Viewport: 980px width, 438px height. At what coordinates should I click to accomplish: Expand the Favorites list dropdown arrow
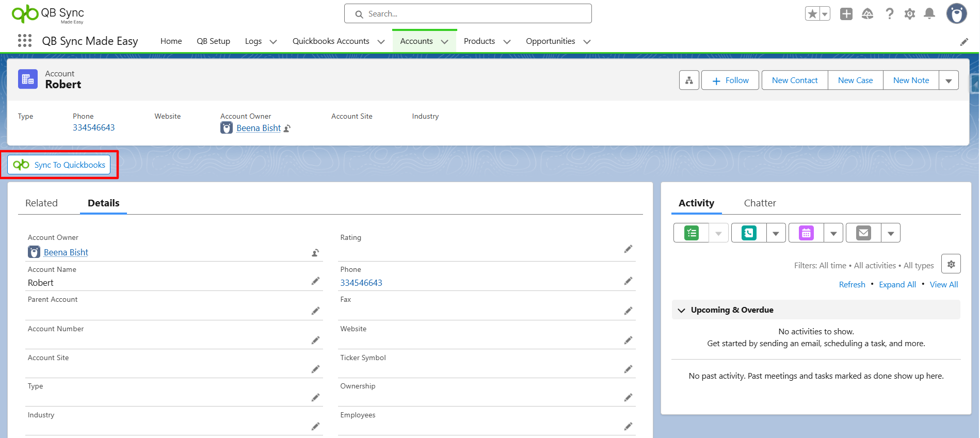point(825,14)
